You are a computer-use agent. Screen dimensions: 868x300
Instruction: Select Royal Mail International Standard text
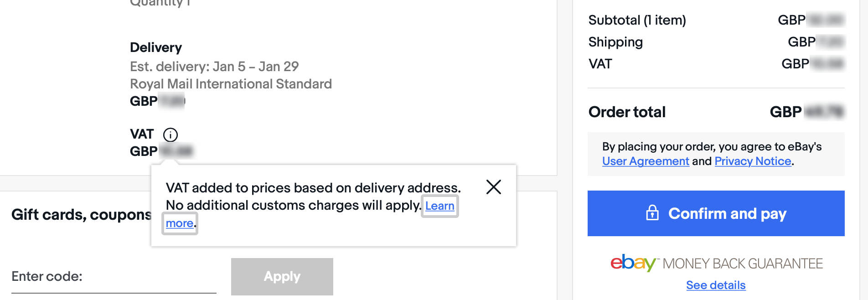231,84
